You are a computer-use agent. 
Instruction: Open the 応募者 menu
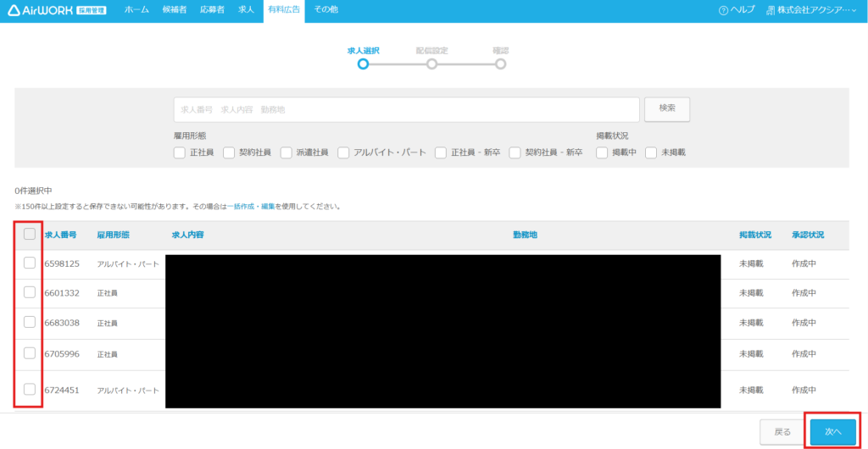tap(213, 9)
